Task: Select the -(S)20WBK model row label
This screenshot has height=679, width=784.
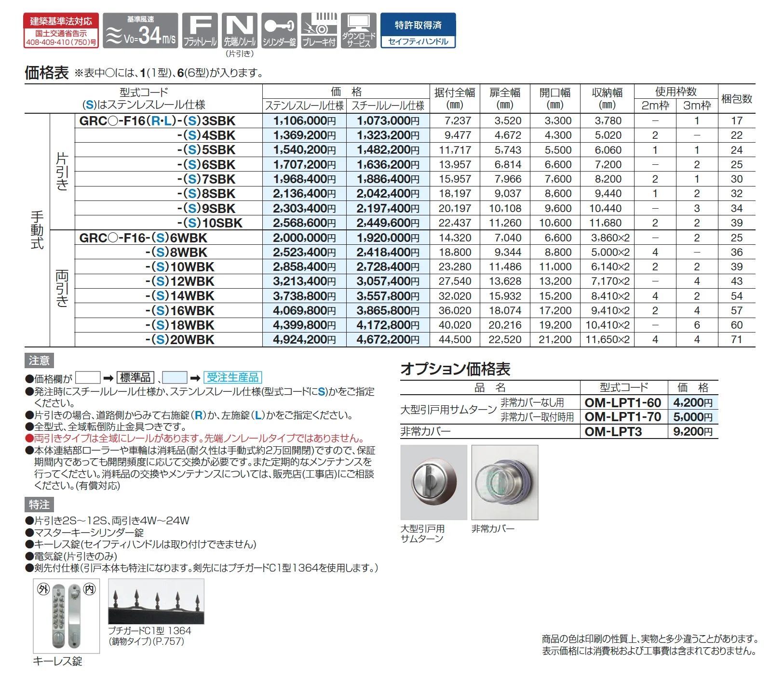Action: click(180, 340)
